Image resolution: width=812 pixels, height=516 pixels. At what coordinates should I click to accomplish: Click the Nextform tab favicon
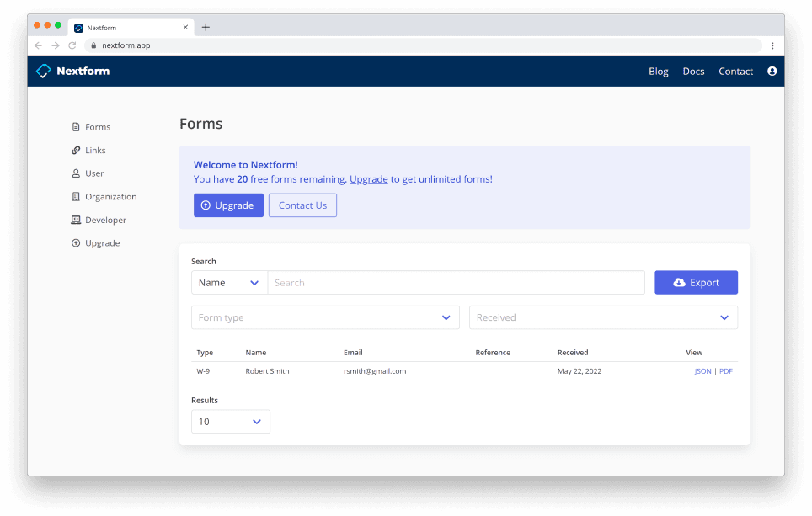click(x=78, y=28)
